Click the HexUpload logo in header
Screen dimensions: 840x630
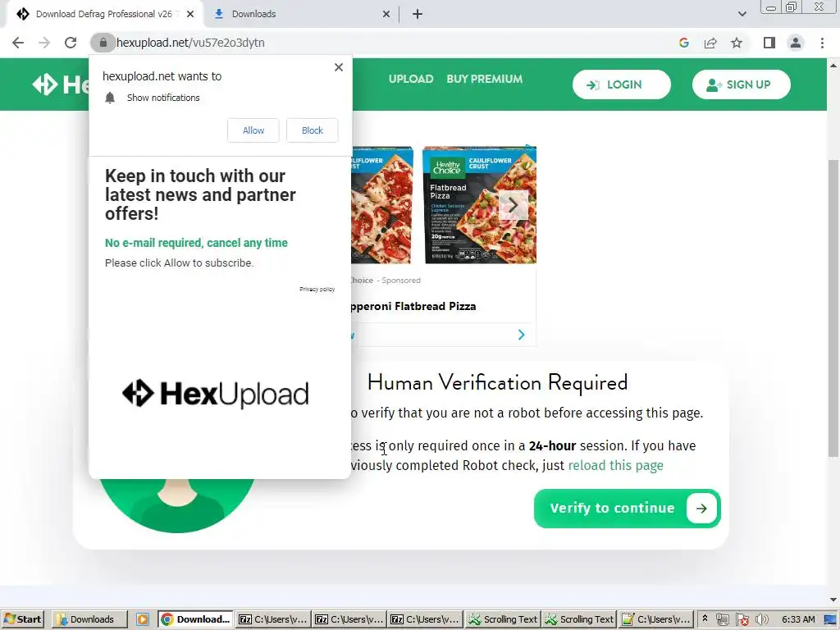(x=61, y=84)
